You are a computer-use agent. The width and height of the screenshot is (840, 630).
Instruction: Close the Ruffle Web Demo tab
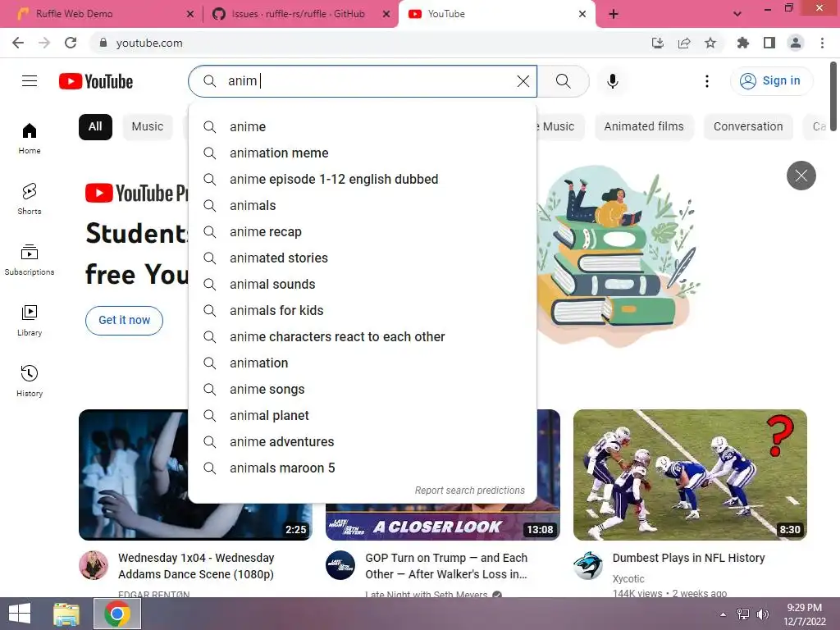pyautogui.click(x=190, y=14)
